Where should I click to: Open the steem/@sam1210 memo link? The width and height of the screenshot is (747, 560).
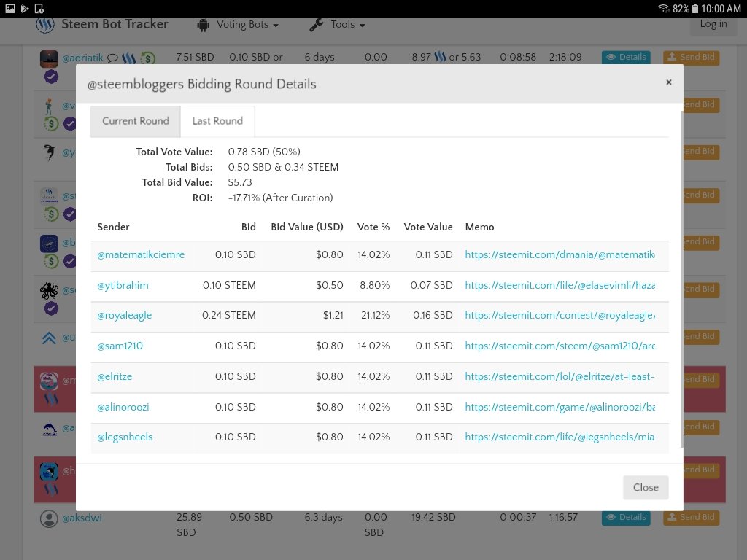tap(560, 346)
